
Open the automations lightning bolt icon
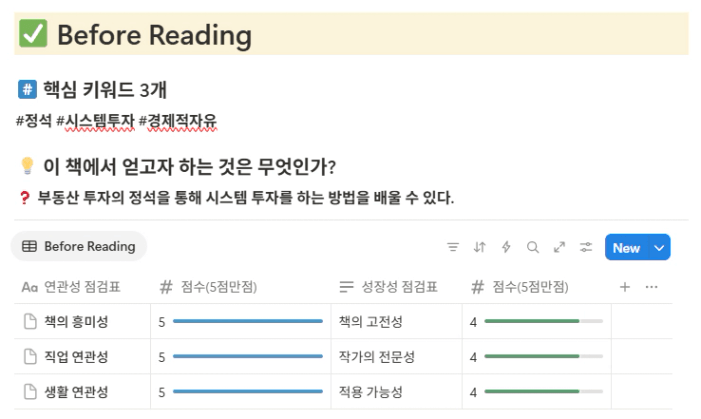click(x=506, y=247)
